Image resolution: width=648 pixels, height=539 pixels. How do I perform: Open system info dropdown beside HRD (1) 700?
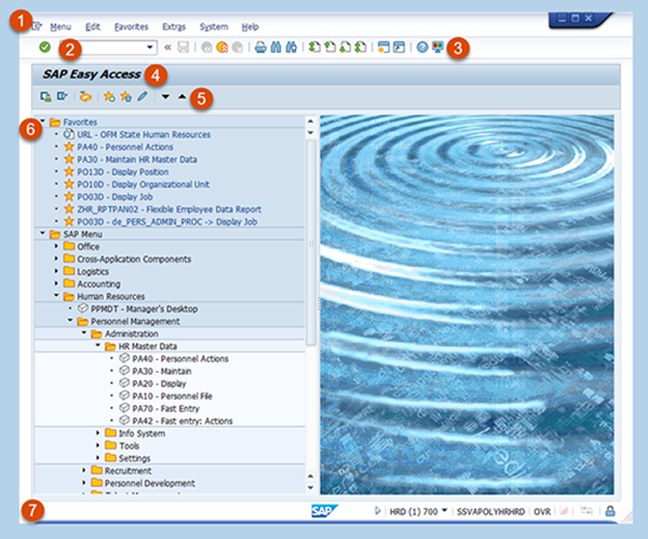click(444, 510)
